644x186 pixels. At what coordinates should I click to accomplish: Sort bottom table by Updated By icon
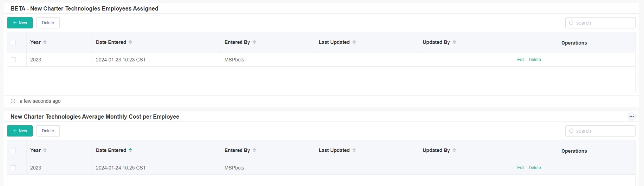454,150
